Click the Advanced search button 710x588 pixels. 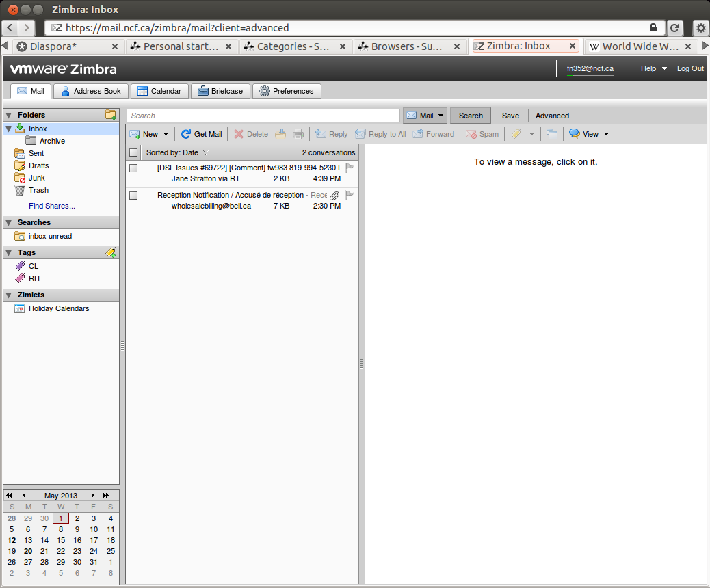tap(552, 116)
